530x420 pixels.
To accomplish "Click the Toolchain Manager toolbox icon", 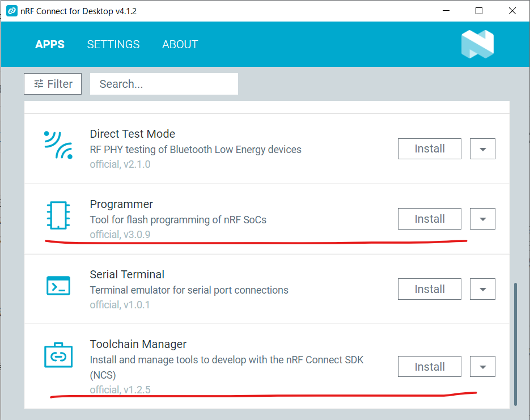I will click(58, 356).
